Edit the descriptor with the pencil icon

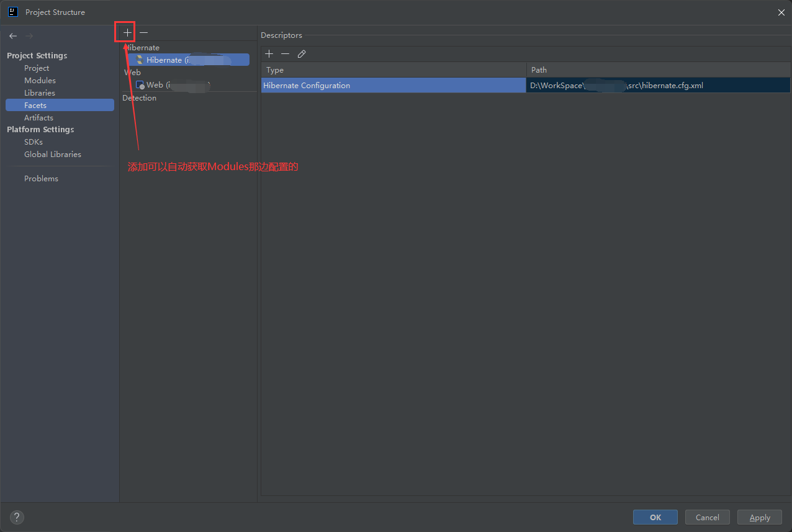click(x=302, y=54)
